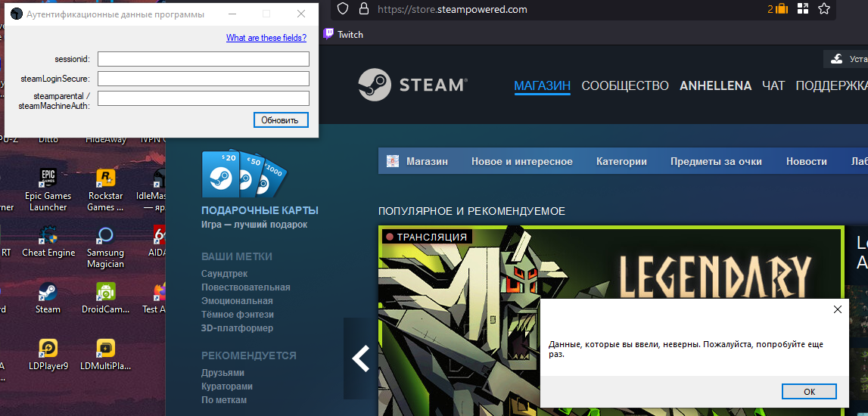Click the grid extension icon in address bar
868x416 pixels.
click(x=803, y=8)
